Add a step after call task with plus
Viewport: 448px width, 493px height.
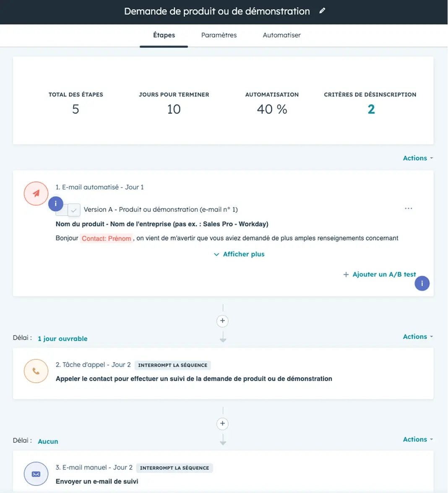click(222, 423)
